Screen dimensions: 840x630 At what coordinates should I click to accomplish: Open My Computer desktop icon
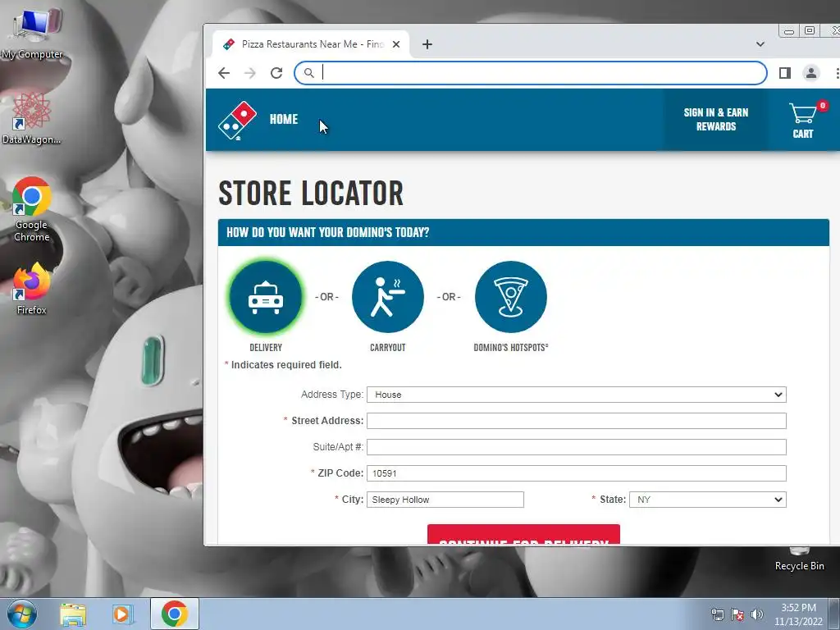[33, 33]
